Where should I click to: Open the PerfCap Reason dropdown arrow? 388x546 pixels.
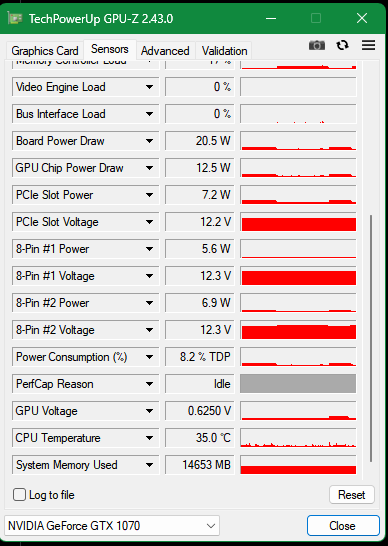point(149,384)
